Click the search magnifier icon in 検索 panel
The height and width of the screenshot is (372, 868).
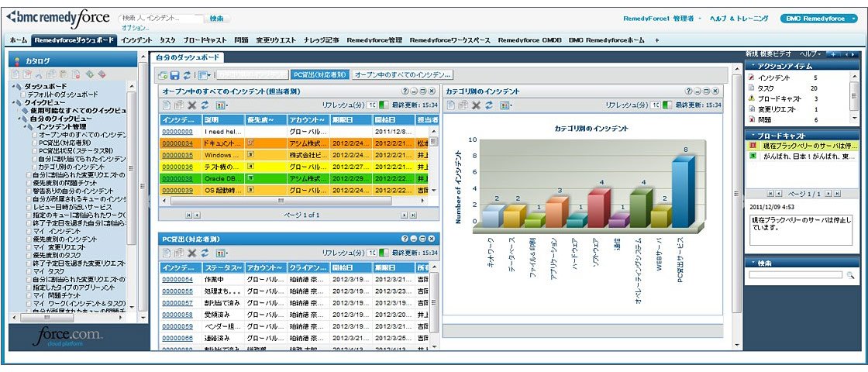pos(849,274)
